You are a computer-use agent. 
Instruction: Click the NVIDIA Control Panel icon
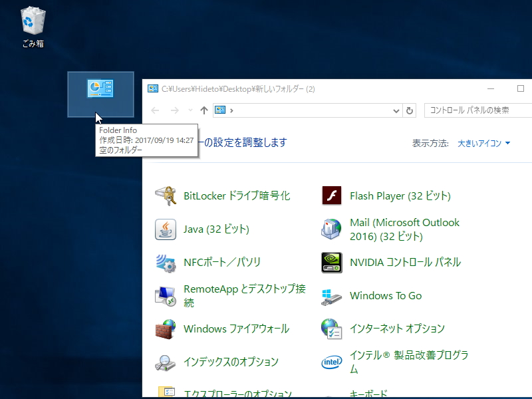(x=331, y=262)
